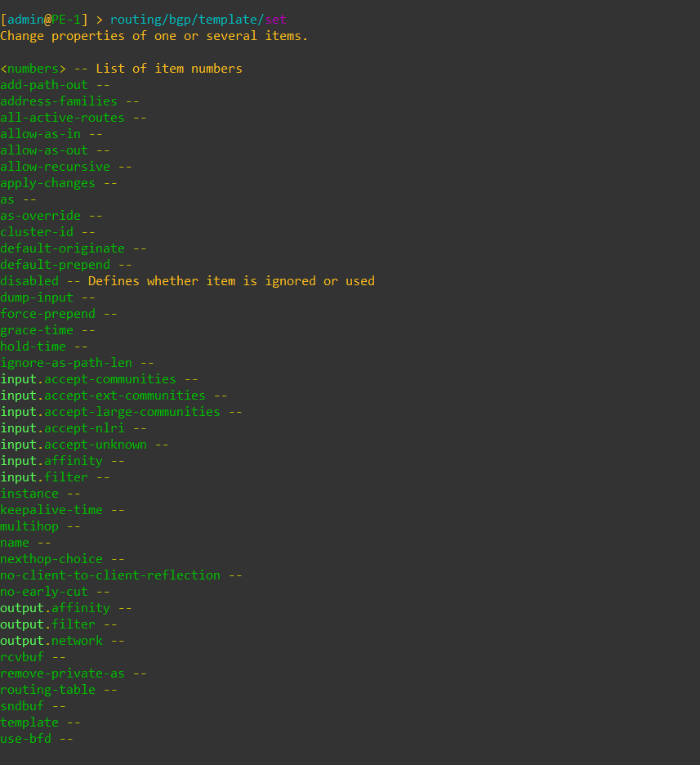The width and height of the screenshot is (700, 765).
Task: Select input.accept-large-communities property
Action: (109, 412)
